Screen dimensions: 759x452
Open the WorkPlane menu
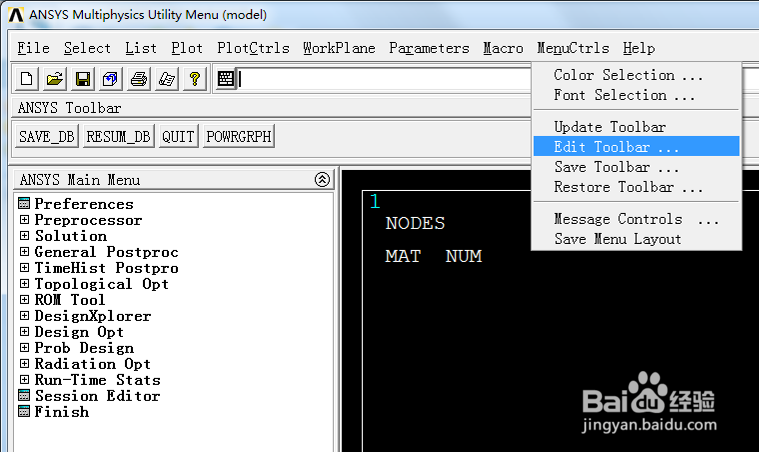tap(339, 48)
